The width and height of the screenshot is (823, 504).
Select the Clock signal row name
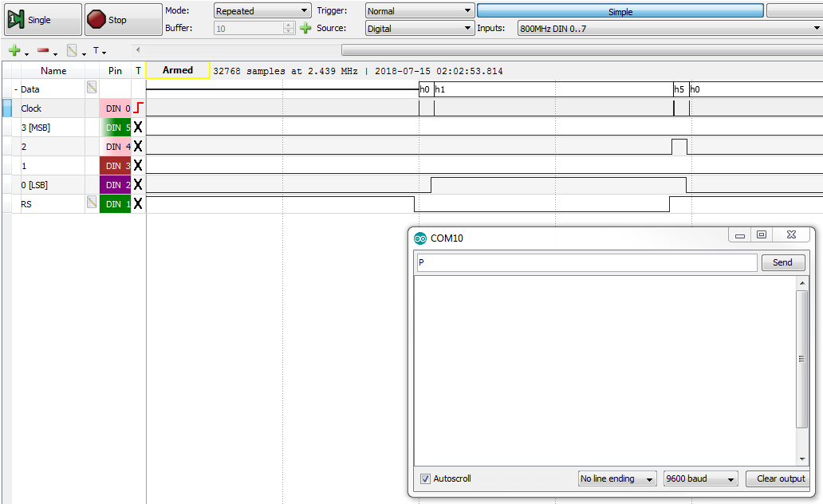coord(31,108)
